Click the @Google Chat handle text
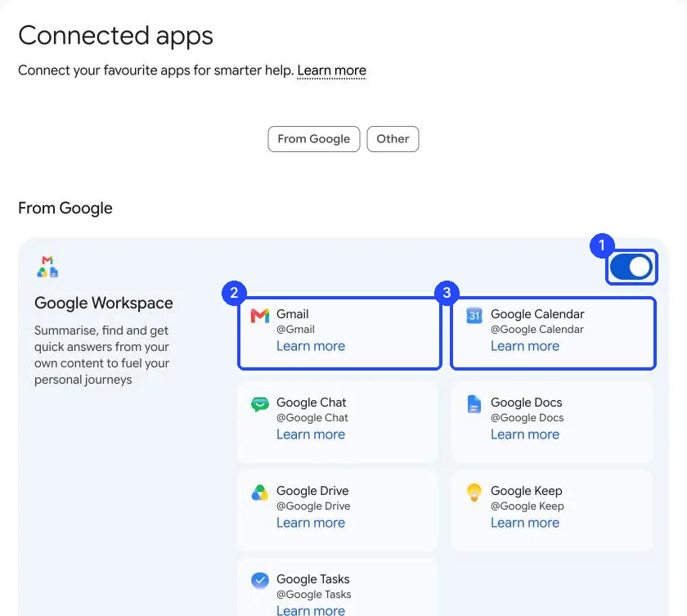 312,418
